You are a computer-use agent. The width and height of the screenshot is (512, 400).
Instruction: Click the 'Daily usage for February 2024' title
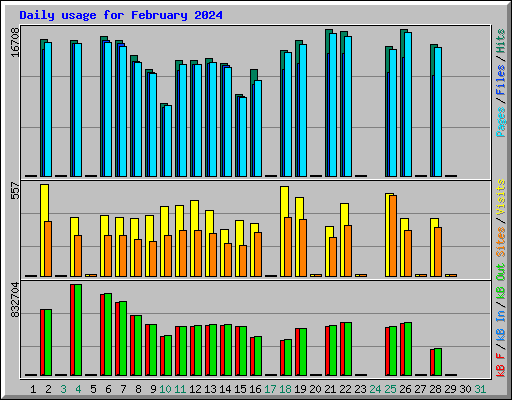click(121, 15)
